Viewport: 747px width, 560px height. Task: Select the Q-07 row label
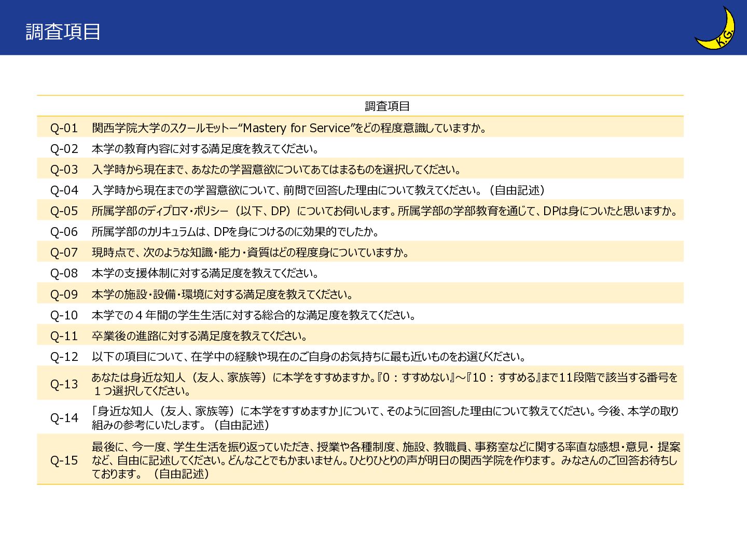64,253
